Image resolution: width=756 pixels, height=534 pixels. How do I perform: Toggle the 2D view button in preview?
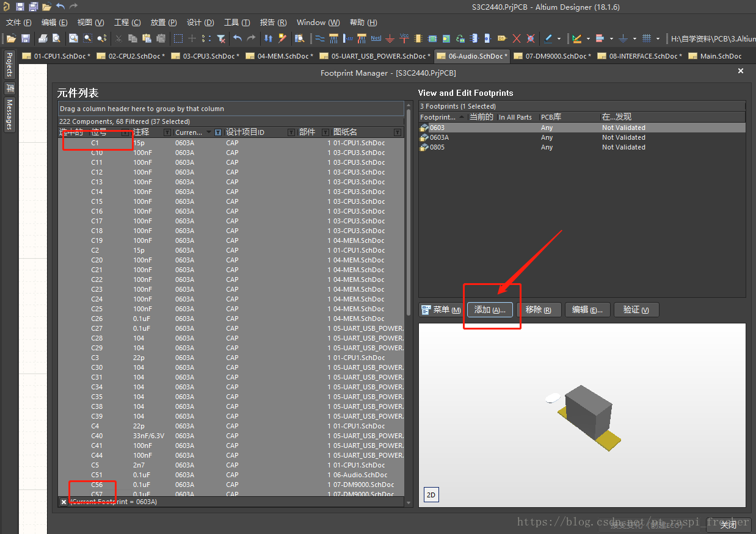click(x=431, y=495)
